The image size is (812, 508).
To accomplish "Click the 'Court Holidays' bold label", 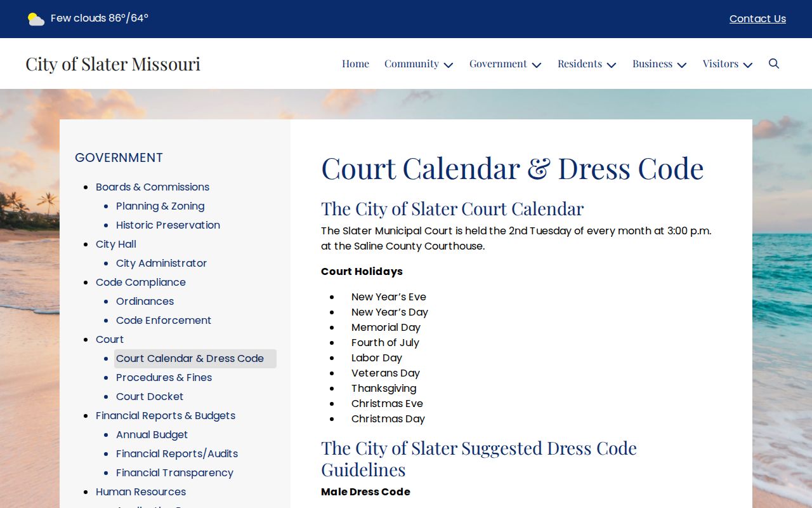I will pyautogui.click(x=362, y=271).
